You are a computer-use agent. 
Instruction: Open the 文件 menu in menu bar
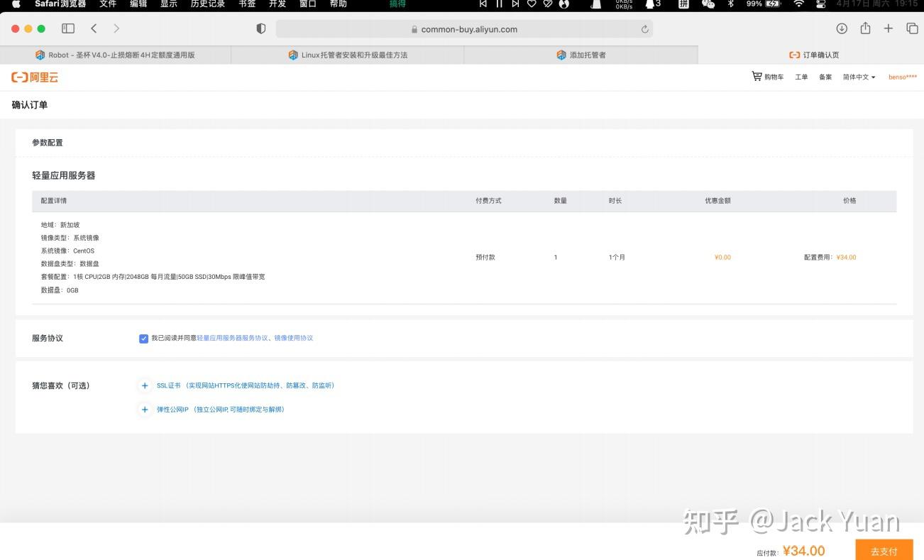click(x=108, y=4)
